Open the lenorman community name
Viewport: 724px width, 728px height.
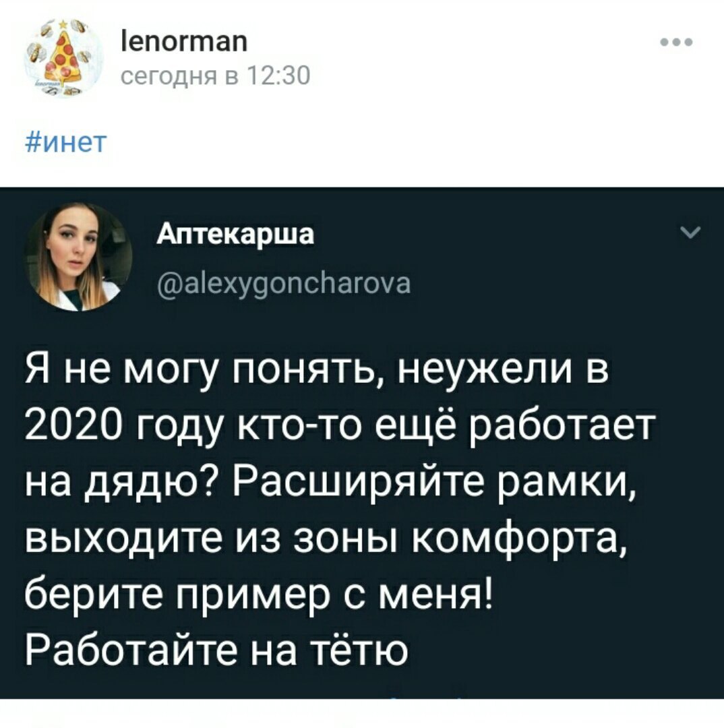184,41
